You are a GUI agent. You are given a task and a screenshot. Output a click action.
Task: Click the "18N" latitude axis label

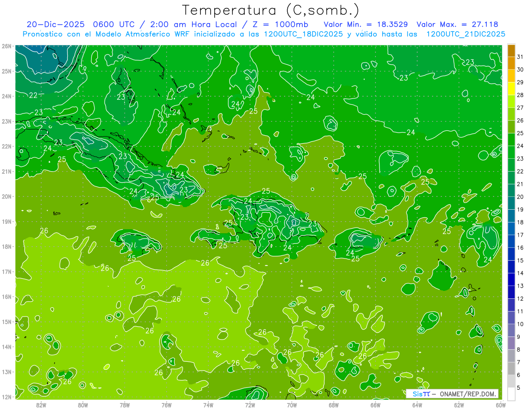tap(6, 247)
